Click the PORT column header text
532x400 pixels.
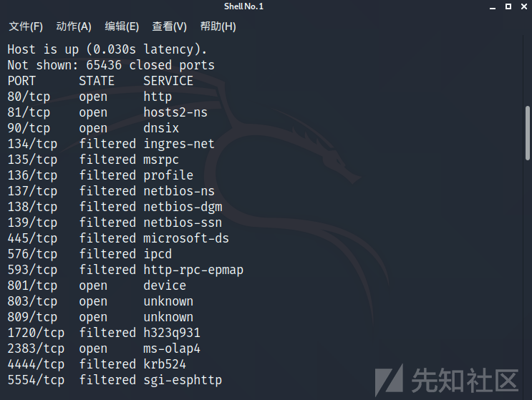pos(21,81)
